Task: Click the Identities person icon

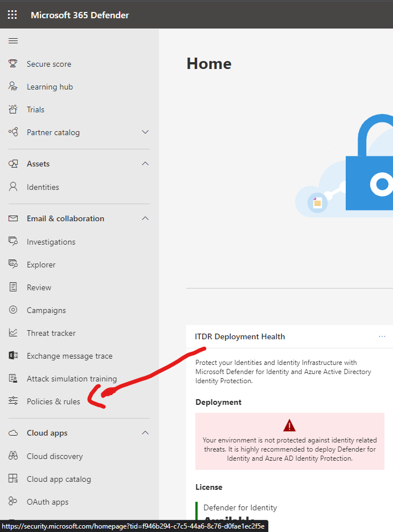Action: (13, 186)
